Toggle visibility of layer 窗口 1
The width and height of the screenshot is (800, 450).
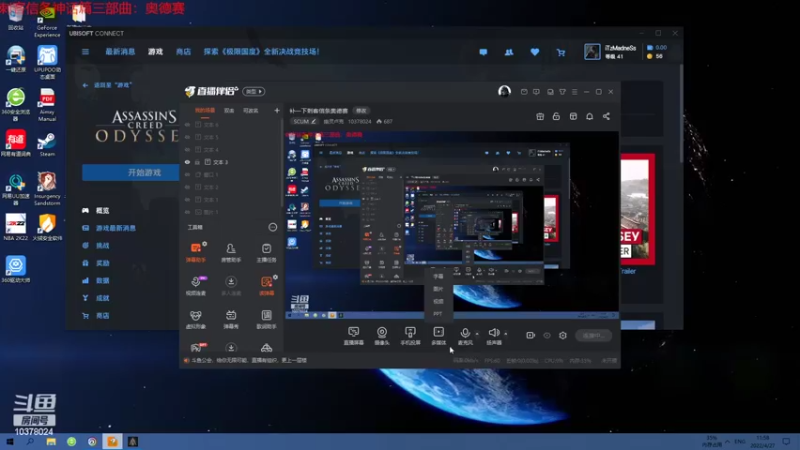point(187,174)
